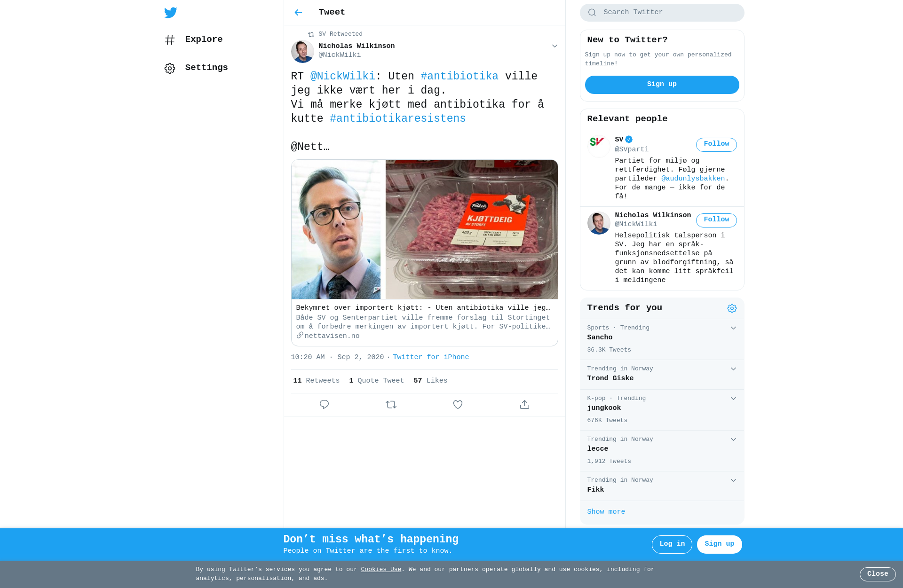
Task: Retweet using the retweet icon
Action: [x=391, y=405]
